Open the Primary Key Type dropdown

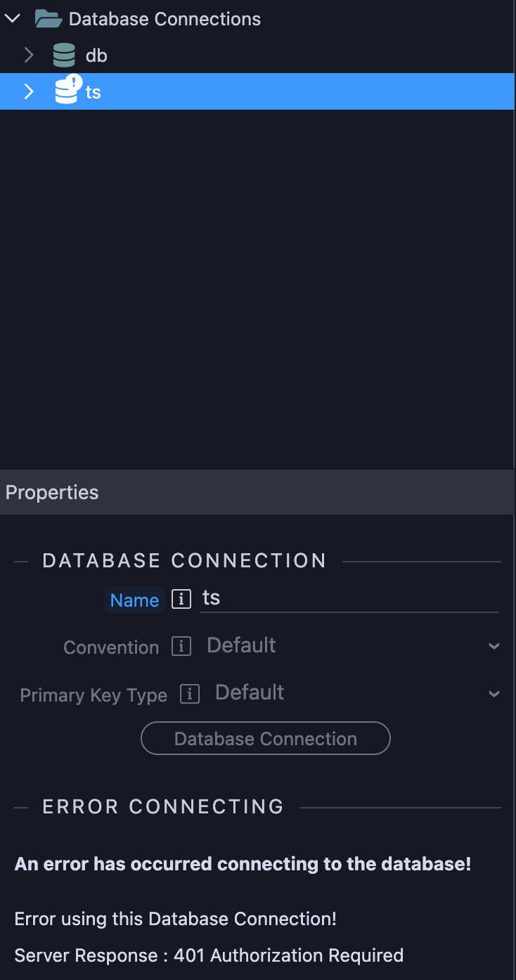click(494, 693)
